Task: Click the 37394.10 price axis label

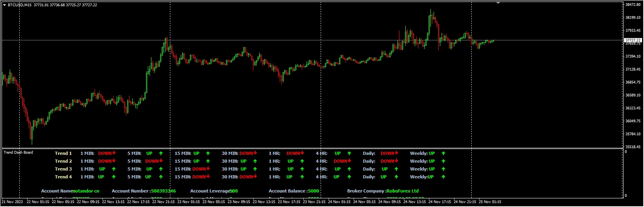Action: click(x=633, y=56)
